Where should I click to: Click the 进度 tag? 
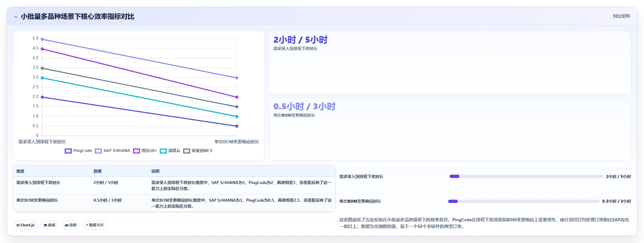pos(70,225)
